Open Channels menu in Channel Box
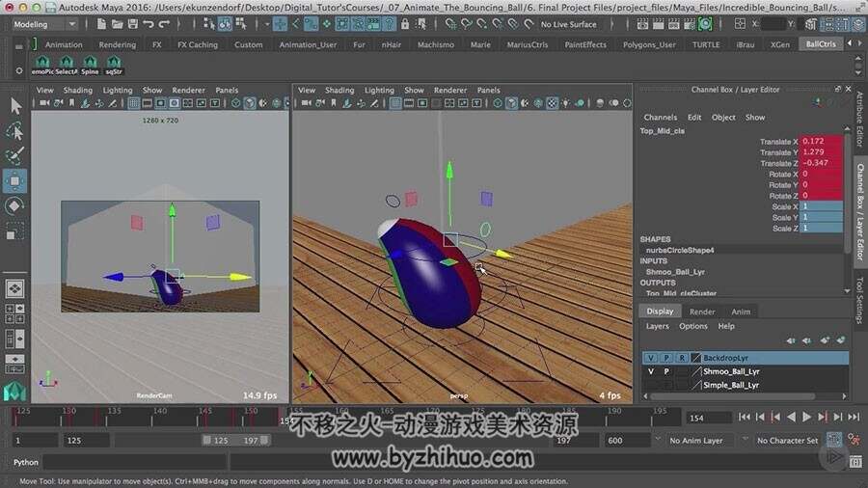The height and width of the screenshot is (488, 868). pyautogui.click(x=660, y=118)
